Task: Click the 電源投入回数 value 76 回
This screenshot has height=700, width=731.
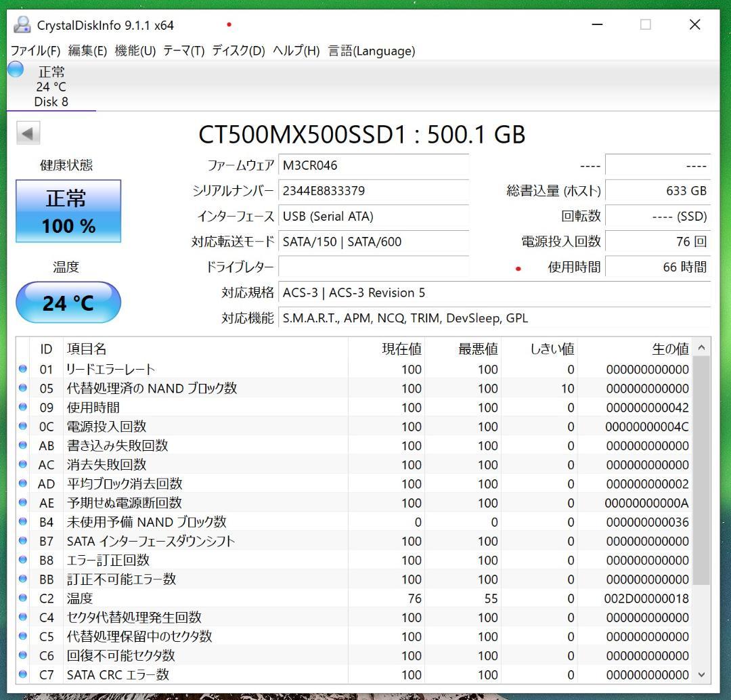Action: click(658, 242)
